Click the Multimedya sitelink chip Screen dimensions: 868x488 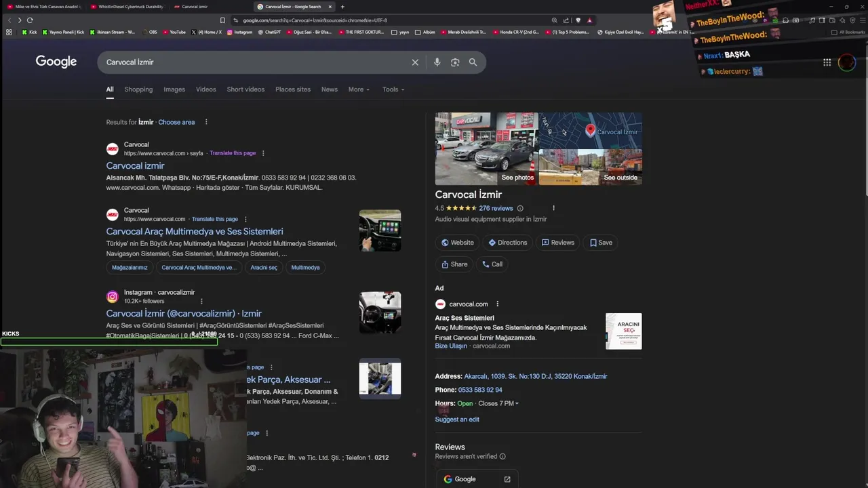click(305, 268)
